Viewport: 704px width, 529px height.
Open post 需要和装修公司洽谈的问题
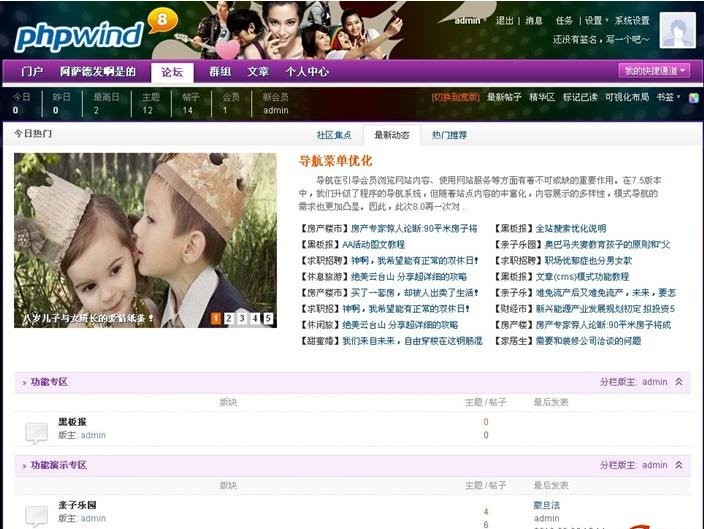[x=588, y=341]
